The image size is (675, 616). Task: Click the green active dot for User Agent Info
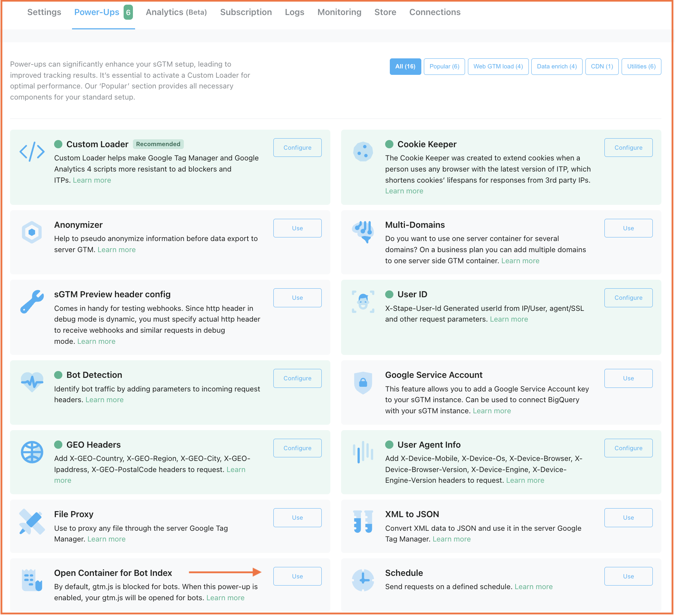(389, 444)
